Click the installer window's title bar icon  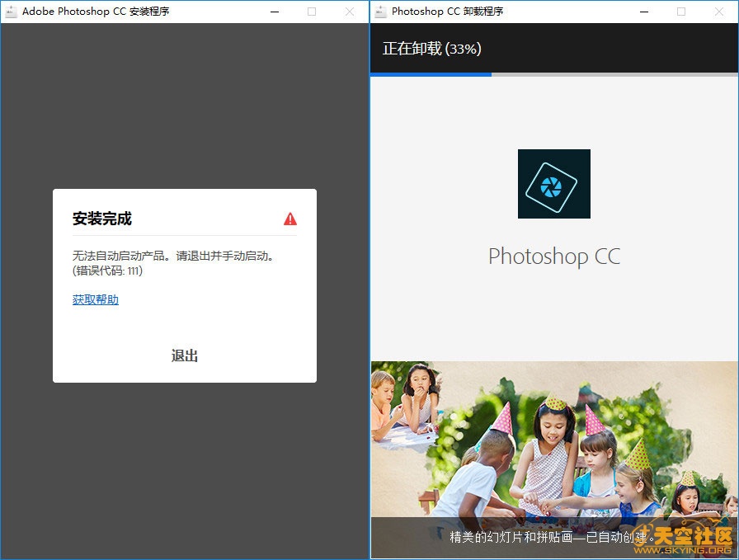tap(12, 12)
